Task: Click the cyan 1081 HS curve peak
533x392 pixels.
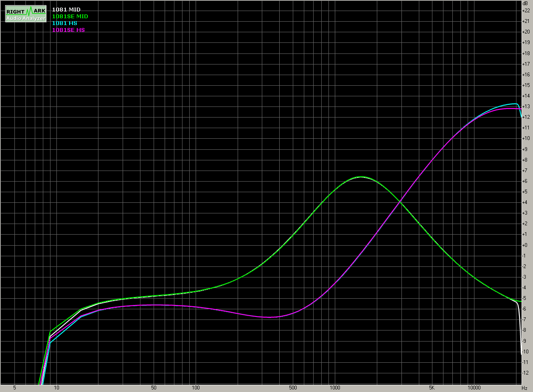Action: [x=515, y=104]
